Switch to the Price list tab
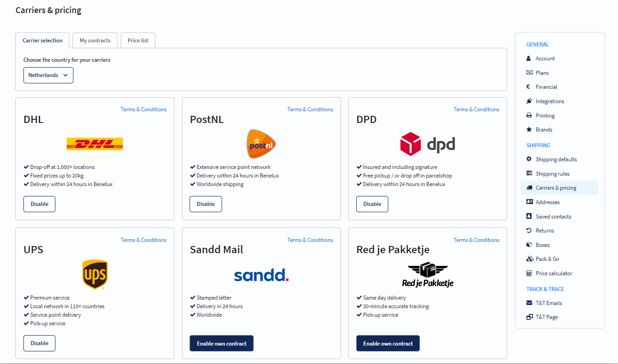618x364 pixels. (x=138, y=41)
